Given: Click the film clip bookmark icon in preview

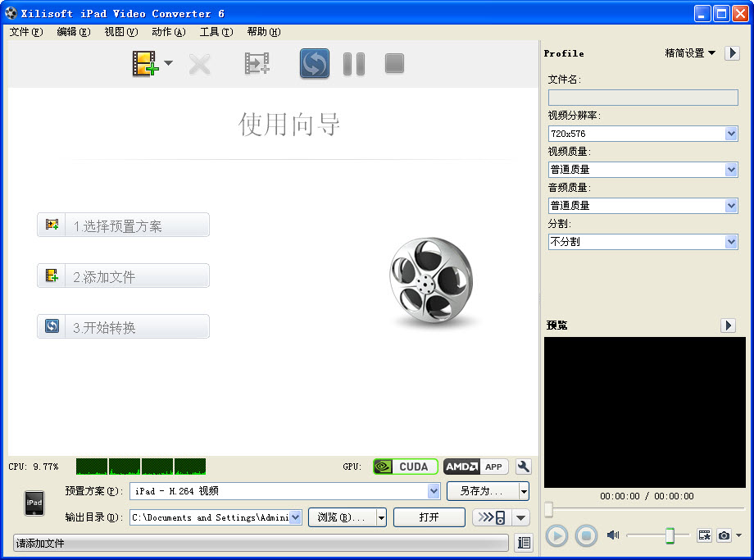Looking at the screenshot, I should [x=705, y=535].
